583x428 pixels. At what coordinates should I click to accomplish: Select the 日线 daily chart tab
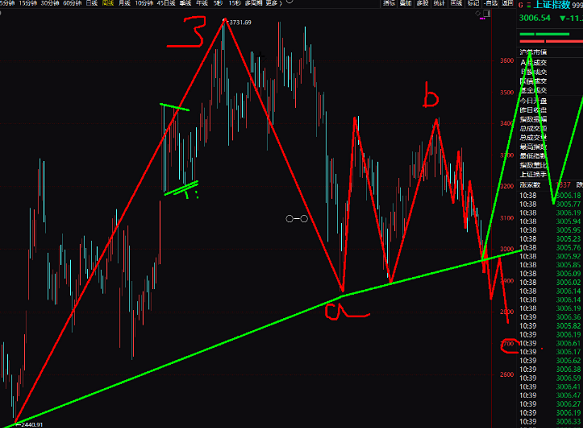[x=92, y=3]
